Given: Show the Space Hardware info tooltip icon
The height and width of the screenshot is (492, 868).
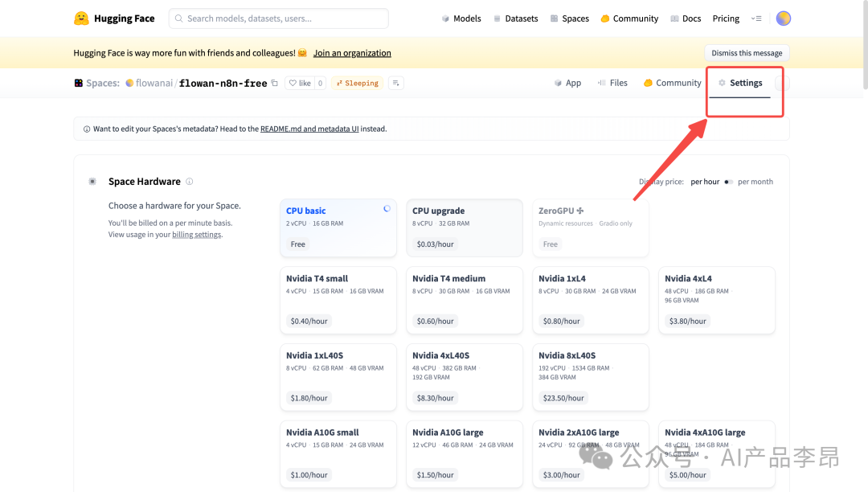Looking at the screenshot, I should click(x=190, y=182).
